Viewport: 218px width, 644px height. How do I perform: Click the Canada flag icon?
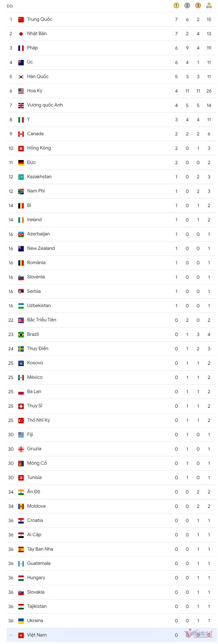[x=21, y=134]
